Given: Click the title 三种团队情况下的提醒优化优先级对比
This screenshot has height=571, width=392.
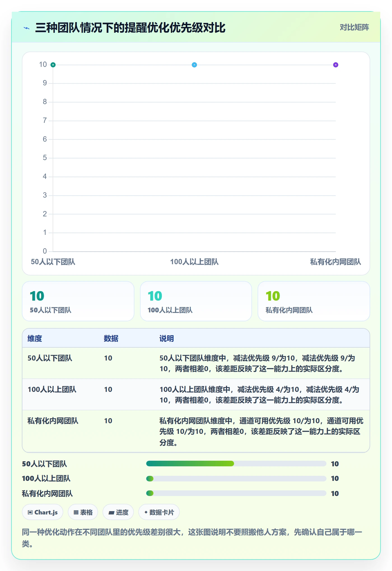Looking at the screenshot, I should 130,28.
